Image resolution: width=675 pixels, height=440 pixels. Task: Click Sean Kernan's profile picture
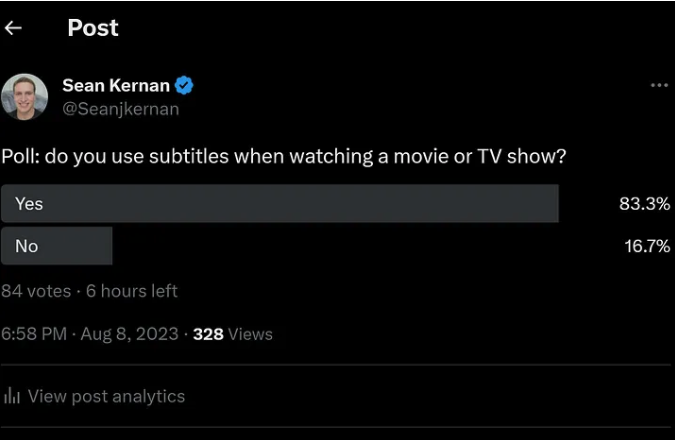(x=24, y=97)
